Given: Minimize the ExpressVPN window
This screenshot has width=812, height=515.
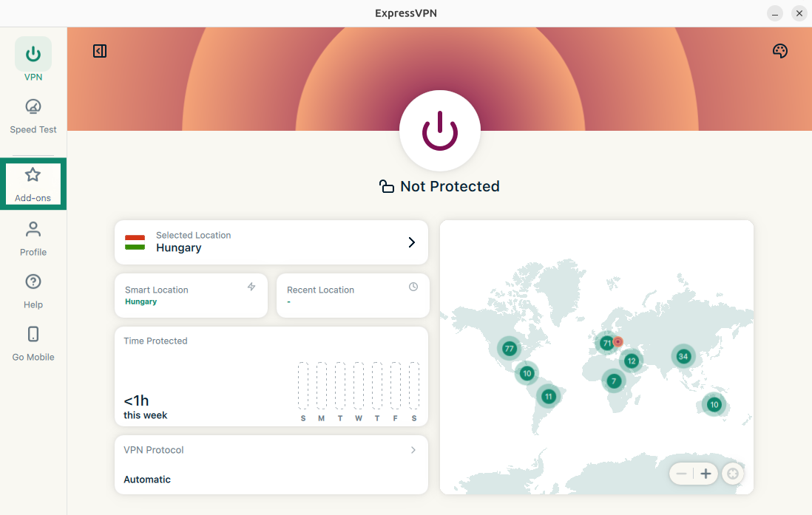Looking at the screenshot, I should click(775, 13).
